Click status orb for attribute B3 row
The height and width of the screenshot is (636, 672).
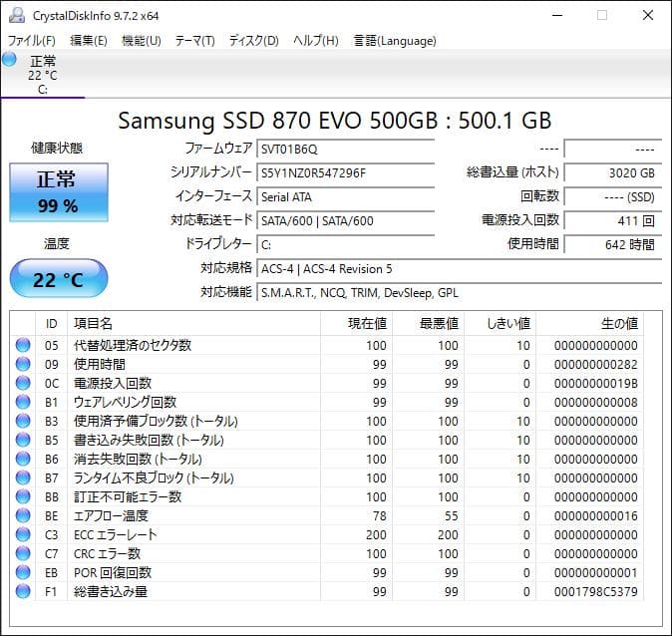tap(23, 421)
